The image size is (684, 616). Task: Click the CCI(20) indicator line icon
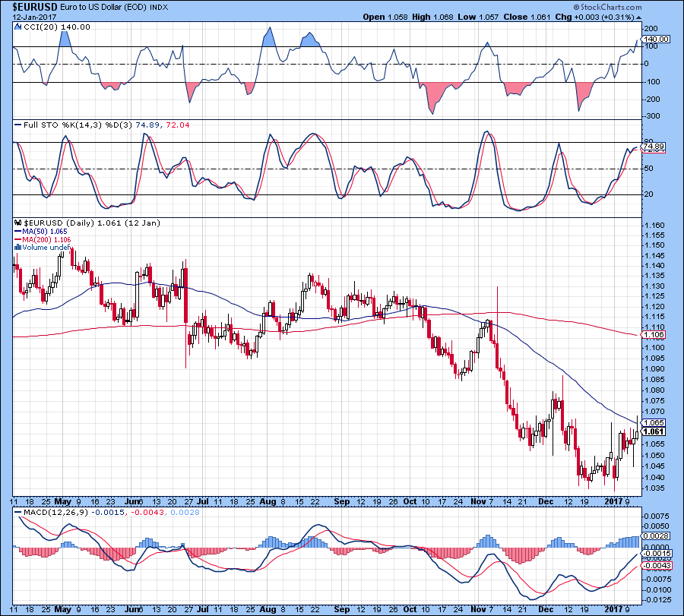tap(18, 27)
